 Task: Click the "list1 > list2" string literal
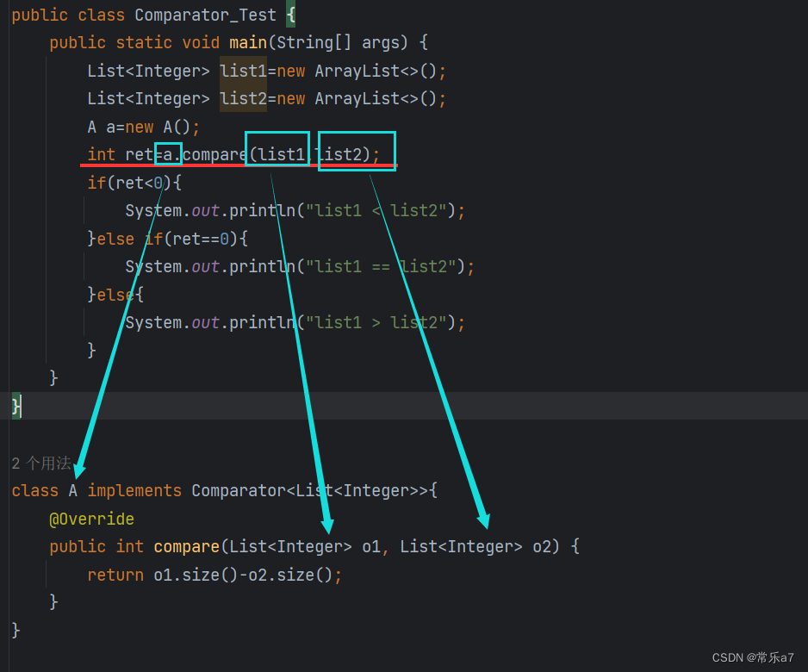(376, 322)
